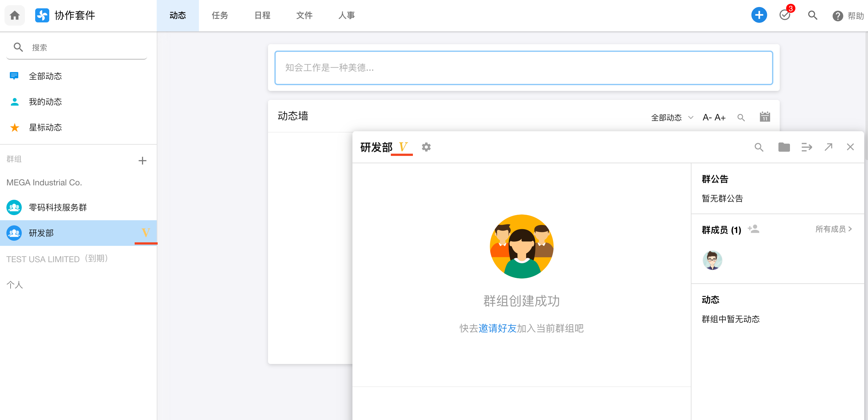Click the 知会工作是一种美德 post input box
868x420 pixels.
pyautogui.click(x=523, y=68)
